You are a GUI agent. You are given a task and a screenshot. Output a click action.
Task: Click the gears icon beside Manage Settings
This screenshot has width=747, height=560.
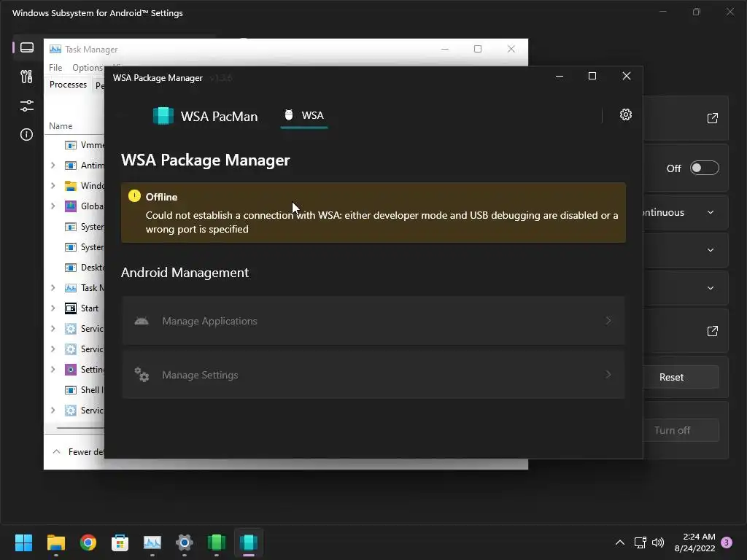142,375
